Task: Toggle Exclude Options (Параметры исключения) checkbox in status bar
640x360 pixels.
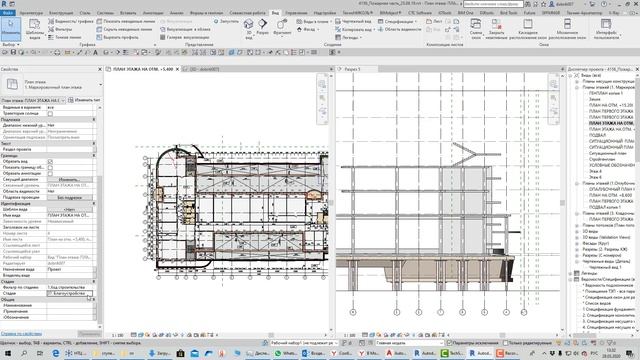Action: 449,343
